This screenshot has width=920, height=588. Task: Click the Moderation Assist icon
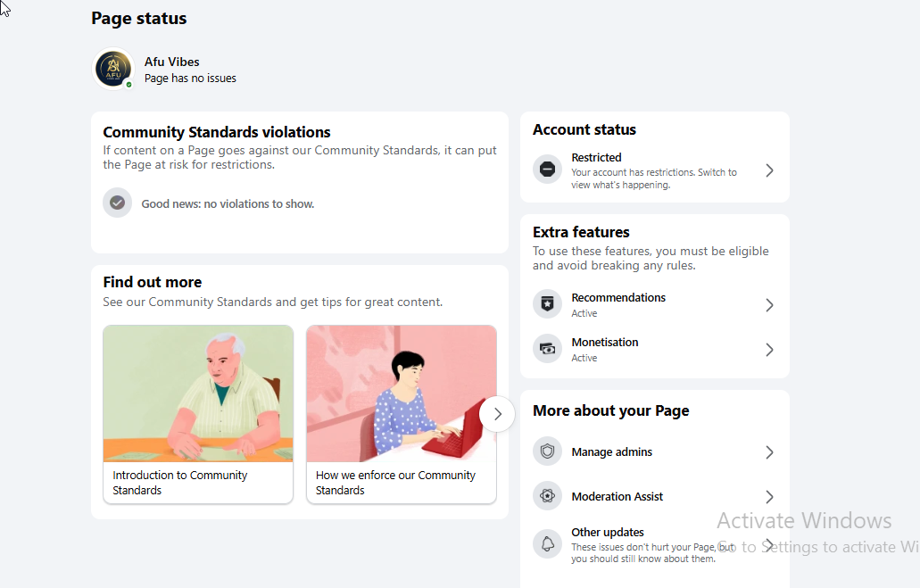point(547,496)
